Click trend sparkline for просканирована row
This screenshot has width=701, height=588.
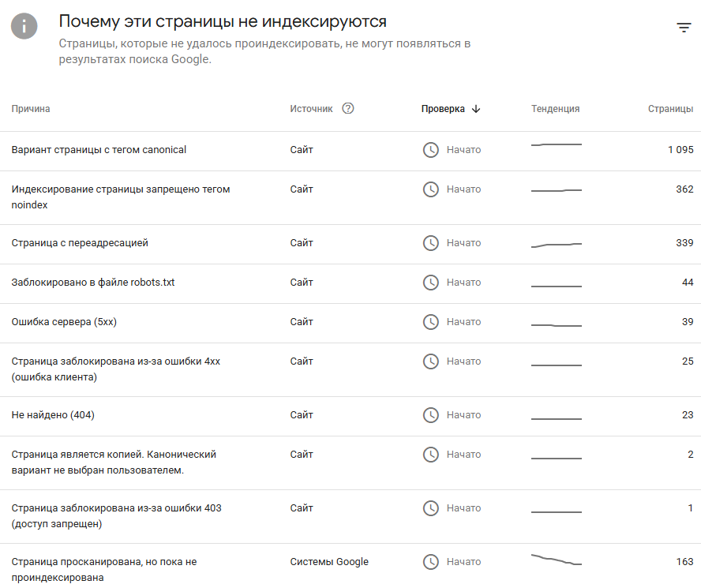[x=557, y=560]
